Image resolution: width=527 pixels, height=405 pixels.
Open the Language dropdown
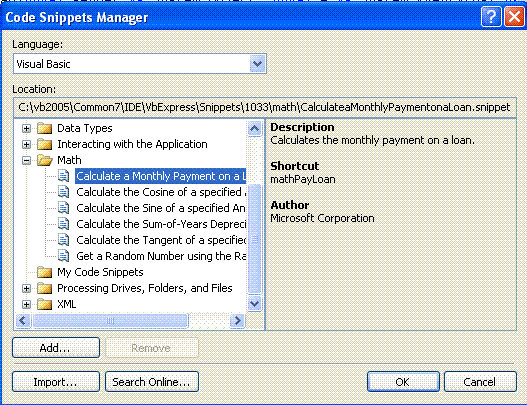tap(257, 64)
